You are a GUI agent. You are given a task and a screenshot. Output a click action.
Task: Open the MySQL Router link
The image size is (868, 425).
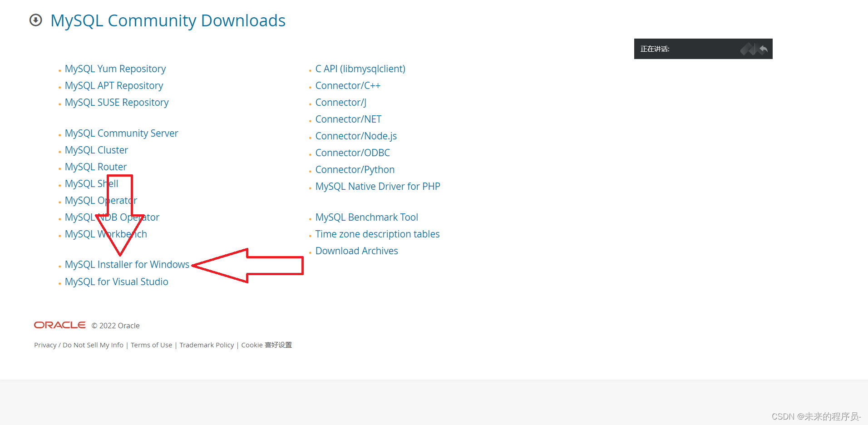coord(96,167)
